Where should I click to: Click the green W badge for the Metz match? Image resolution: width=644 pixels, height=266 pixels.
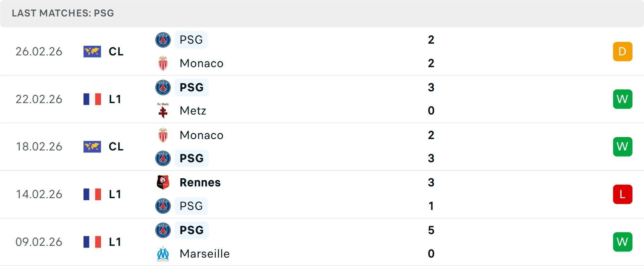(x=623, y=99)
